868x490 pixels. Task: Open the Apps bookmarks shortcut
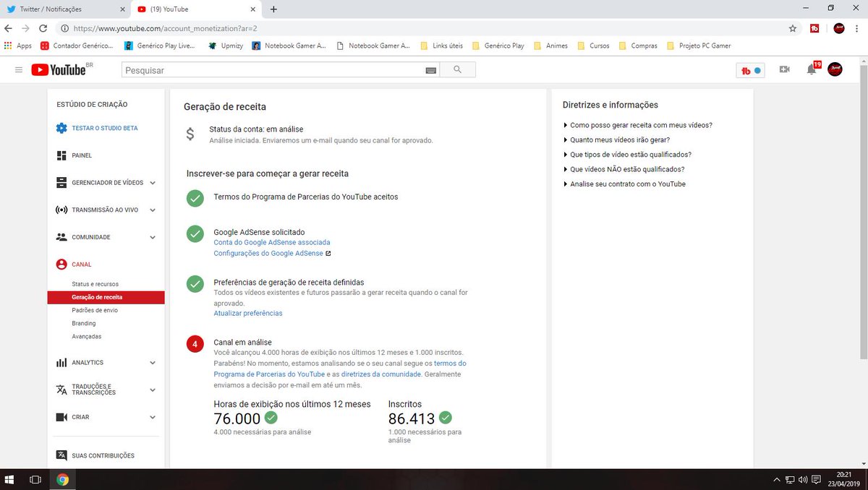click(18, 46)
